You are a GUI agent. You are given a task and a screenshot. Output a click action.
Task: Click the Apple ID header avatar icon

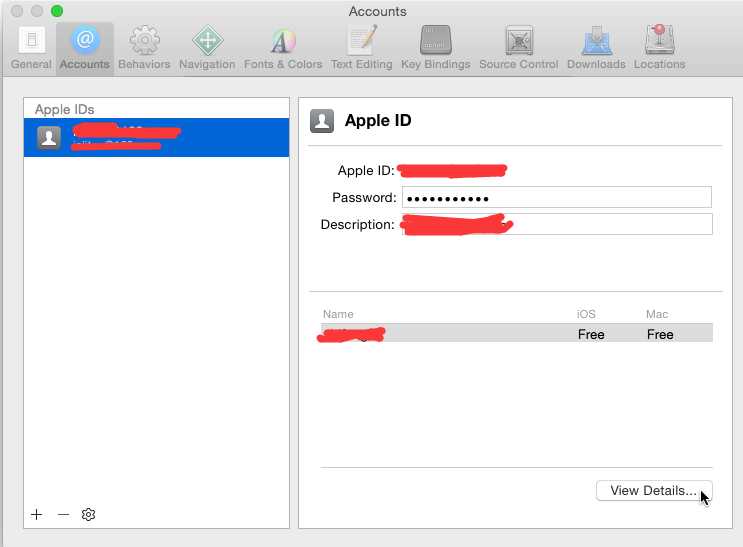[x=322, y=121]
